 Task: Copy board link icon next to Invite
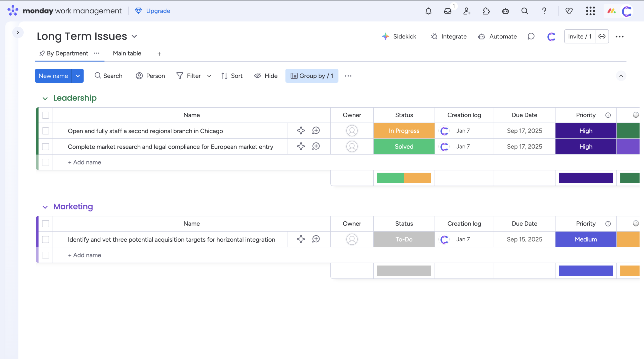[x=602, y=36]
